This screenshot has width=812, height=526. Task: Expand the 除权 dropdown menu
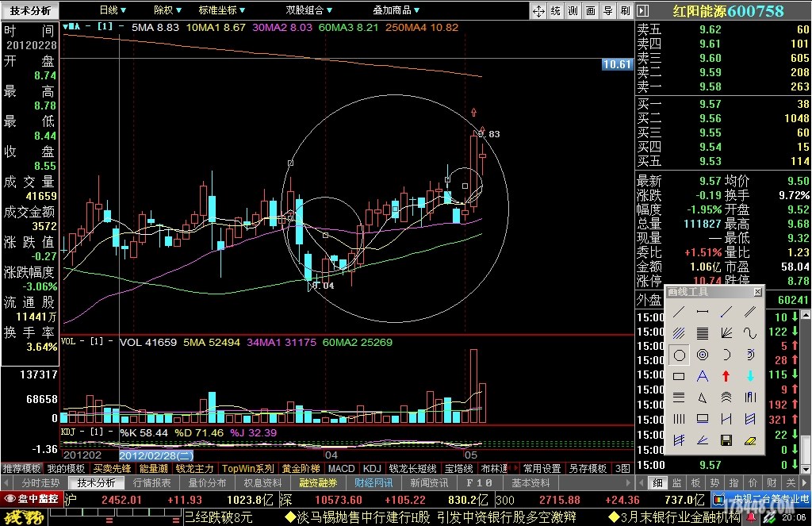coord(167,10)
